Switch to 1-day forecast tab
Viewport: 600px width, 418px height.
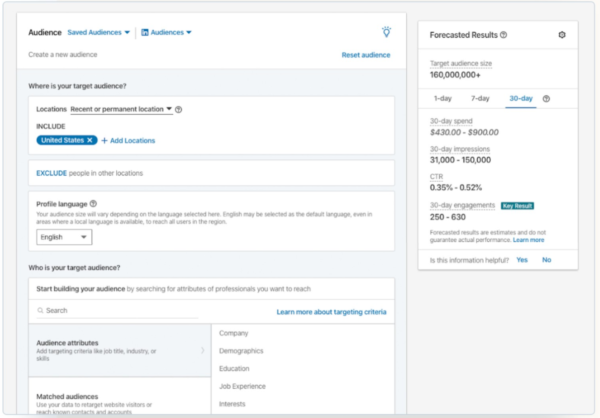(x=442, y=98)
